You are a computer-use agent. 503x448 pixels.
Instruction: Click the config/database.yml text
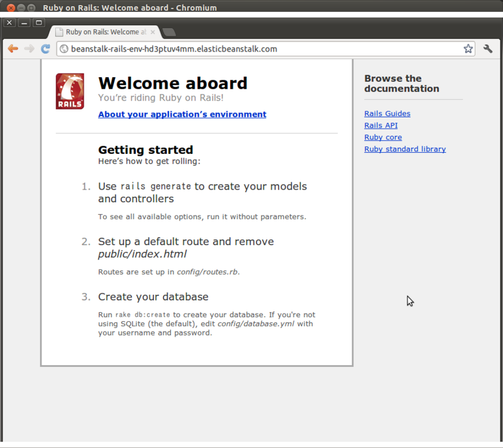pyautogui.click(x=256, y=324)
